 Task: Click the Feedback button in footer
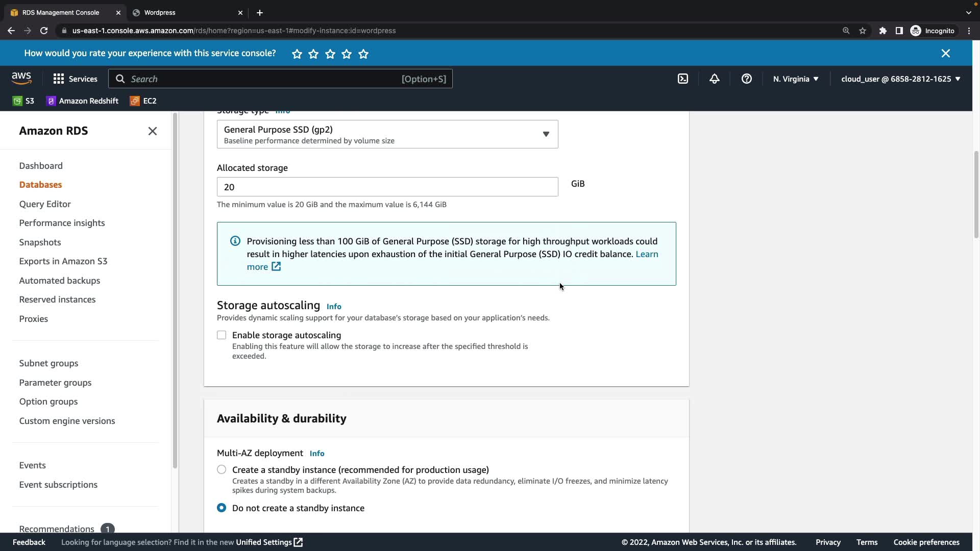[29, 542]
